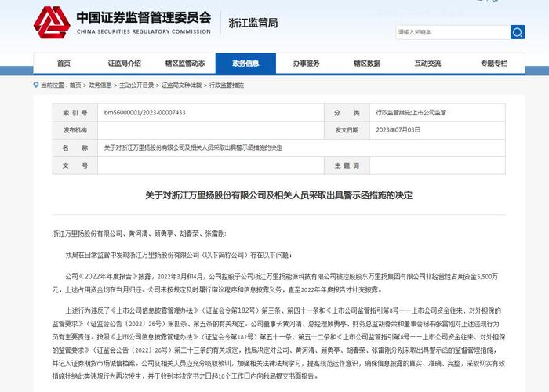Click the line starting 并记入证券期货市场诚信档案
549x392 pixels.
click(x=278, y=363)
